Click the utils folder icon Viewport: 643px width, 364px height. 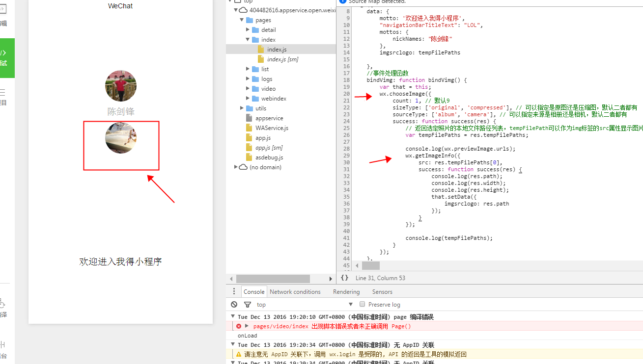click(x=249, y=108)
